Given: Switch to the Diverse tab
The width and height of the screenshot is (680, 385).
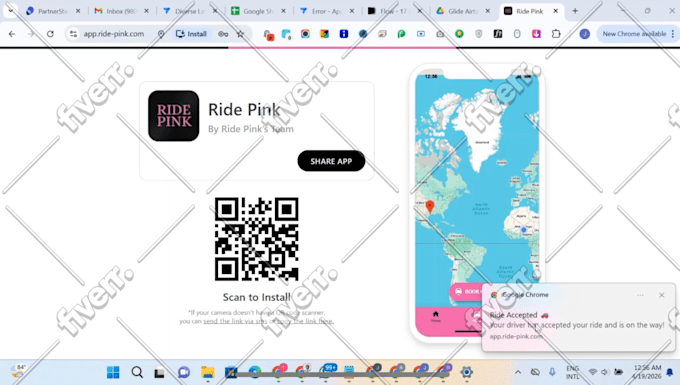Looking at the screenshot, I should (189, 11).
